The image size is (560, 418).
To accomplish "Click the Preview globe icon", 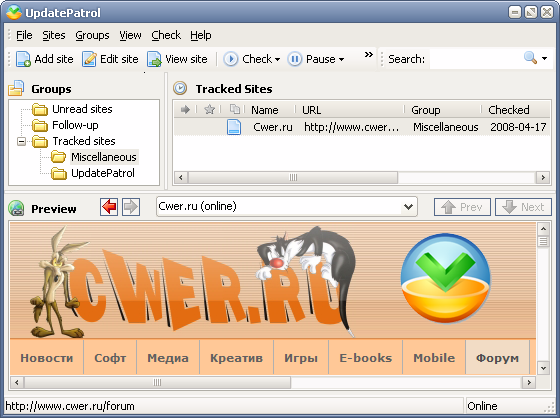I will point(16,208).
